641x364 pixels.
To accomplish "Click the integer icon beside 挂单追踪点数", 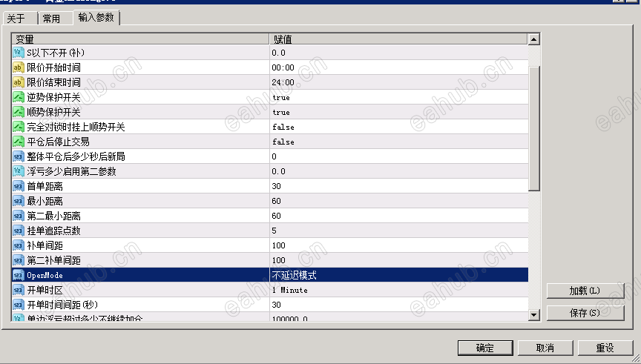I will (19, 231).
